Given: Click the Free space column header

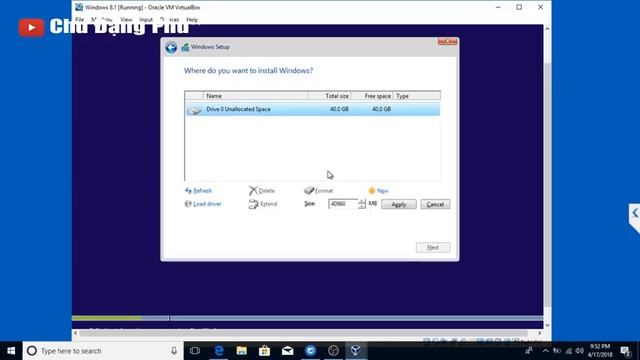Looking at the screenshot, I should pos(372,96).
